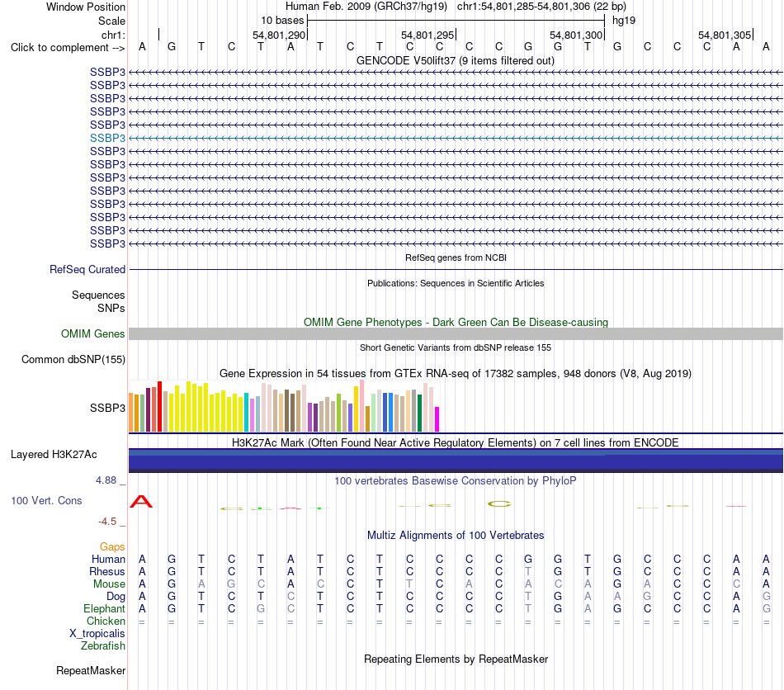Click the 100 Vert. Cons track label
This screenshot has height=690, width=784.
pyautogui.click(x=46, y=501)
